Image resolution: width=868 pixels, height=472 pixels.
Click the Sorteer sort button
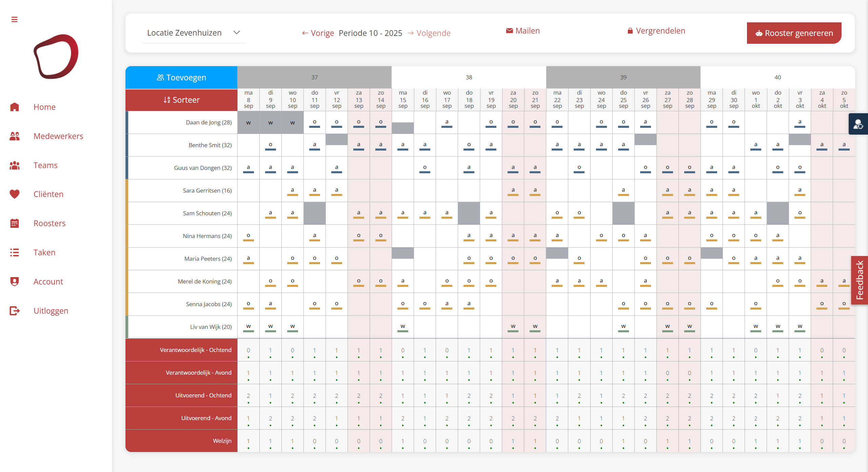181,100
